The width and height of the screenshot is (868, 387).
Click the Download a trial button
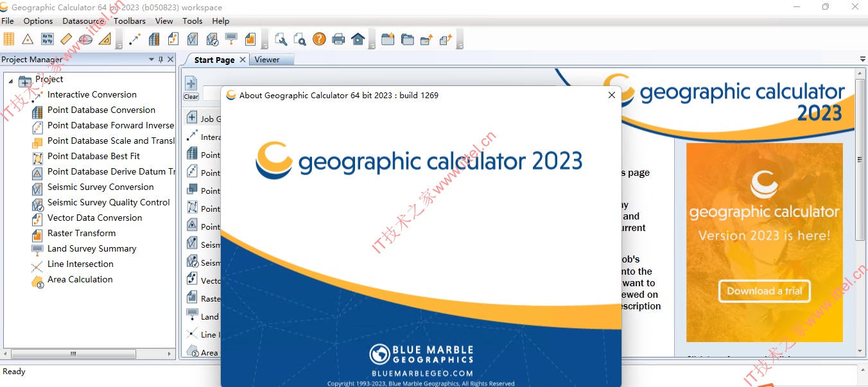(x=765, y=291)
